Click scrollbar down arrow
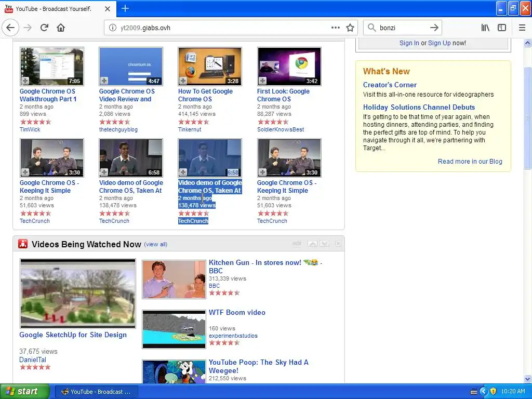 527,379
